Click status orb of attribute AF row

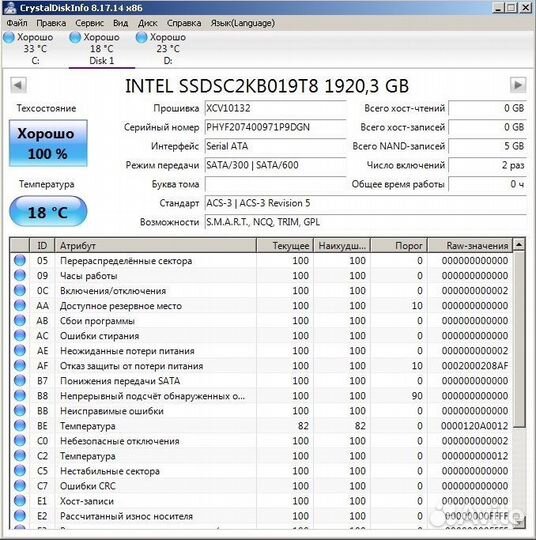click(20, 365)
